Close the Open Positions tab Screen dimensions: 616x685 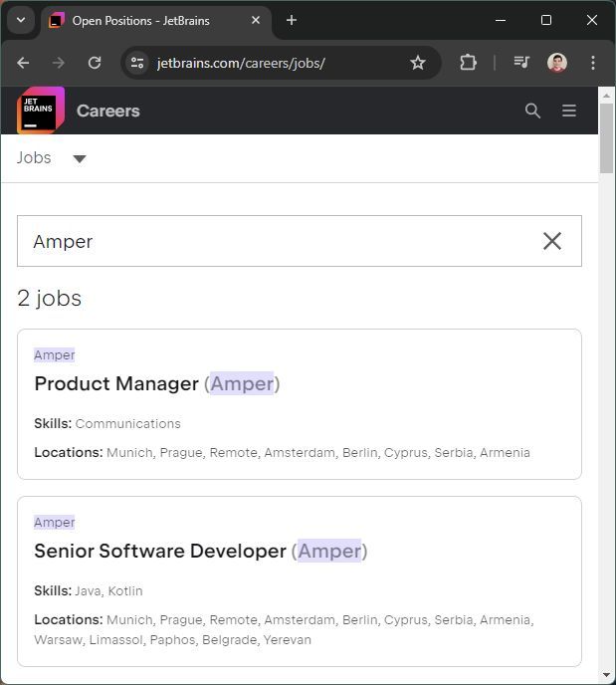click(x=256, y=20)
